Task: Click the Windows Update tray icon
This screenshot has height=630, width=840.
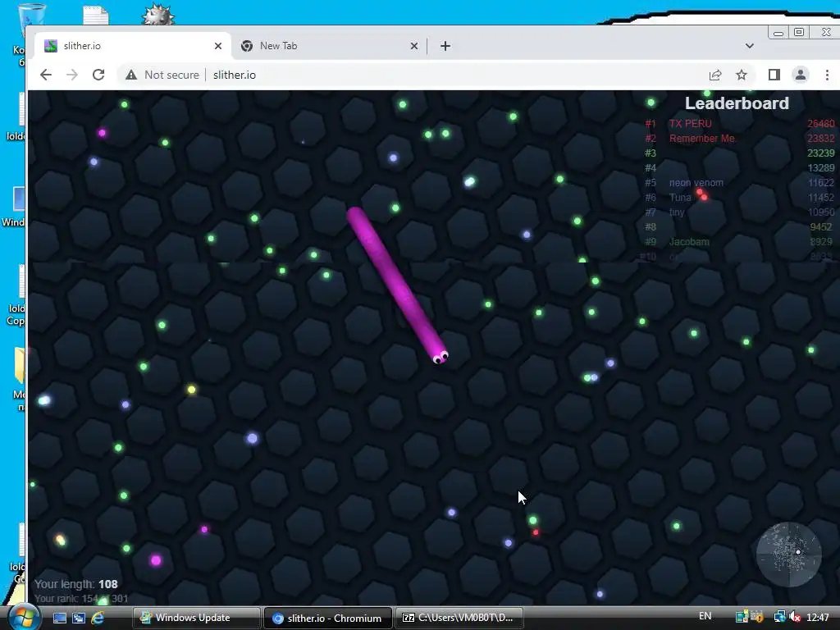Action: [x=742, y=617]
